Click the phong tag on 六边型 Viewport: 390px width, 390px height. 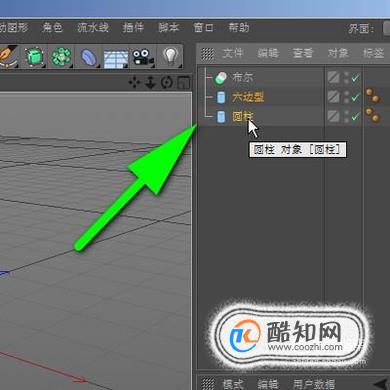(373, 96)
